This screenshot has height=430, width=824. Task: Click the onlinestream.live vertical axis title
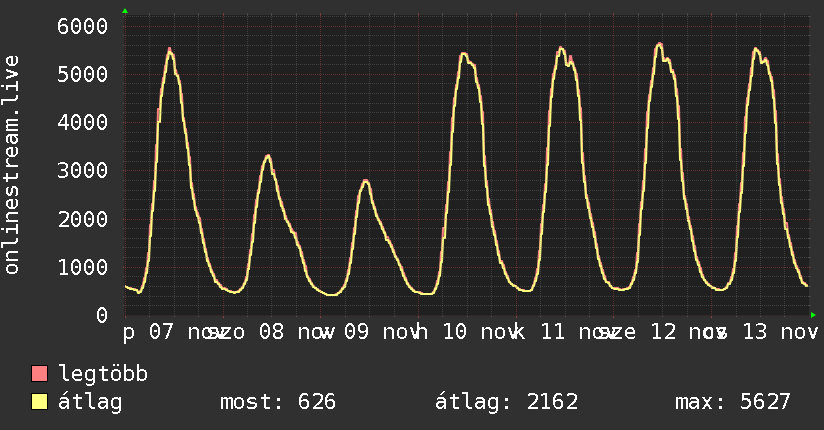[12, 165]
